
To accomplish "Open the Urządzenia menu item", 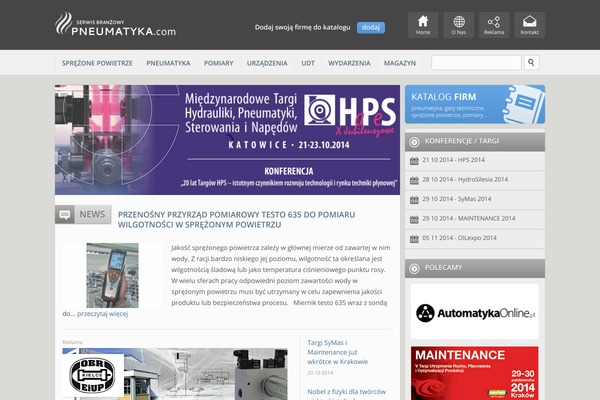I will (267, 63).
